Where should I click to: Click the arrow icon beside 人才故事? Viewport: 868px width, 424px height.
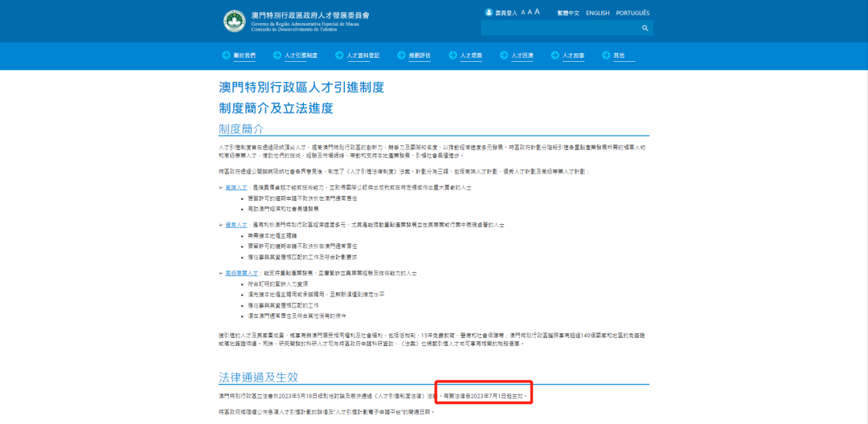coord(555,55)
